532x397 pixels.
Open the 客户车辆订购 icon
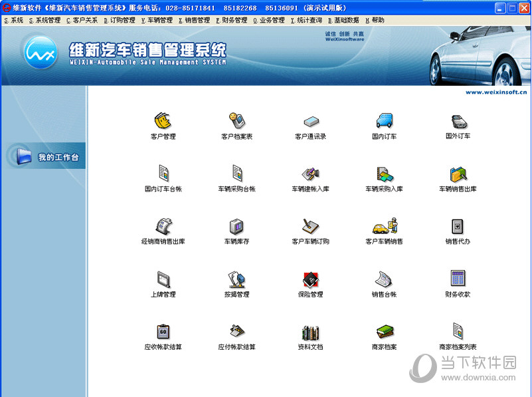(311, 226)
